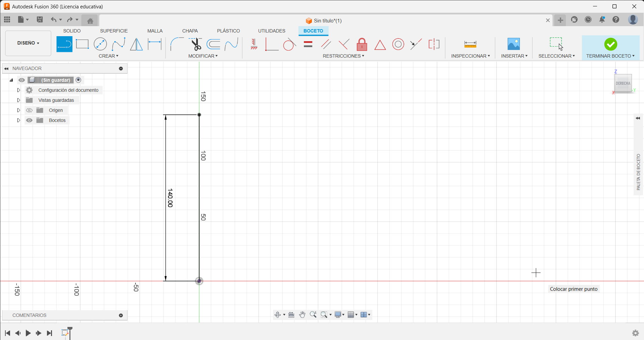Select the Parallel constraint icon
The height and width of the screenshot is (340, 644).
click(326, 44)
